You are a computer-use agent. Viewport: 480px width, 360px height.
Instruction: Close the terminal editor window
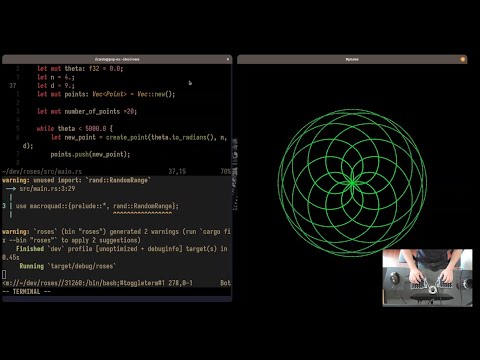tap(228, 59)
